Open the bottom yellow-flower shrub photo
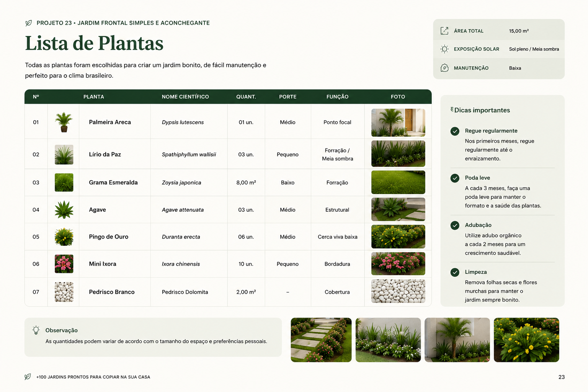 (526, 340)
